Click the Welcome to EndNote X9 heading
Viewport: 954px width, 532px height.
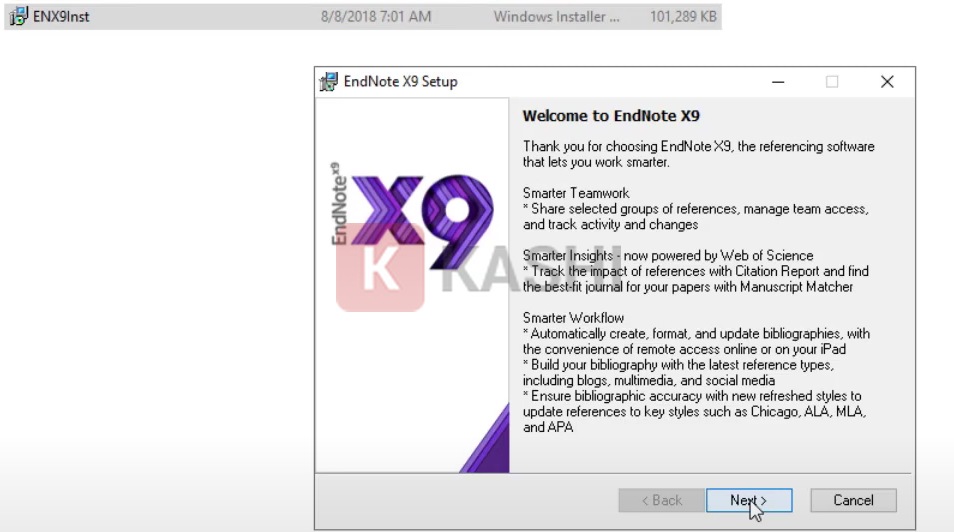point(611,116)
